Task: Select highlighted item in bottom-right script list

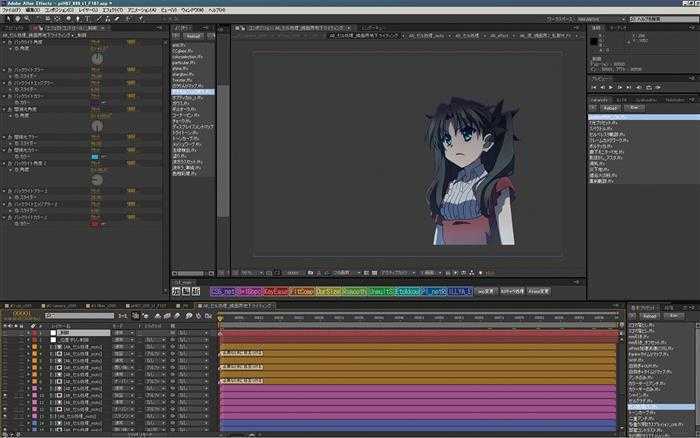Action: click(x=661, y=407)
